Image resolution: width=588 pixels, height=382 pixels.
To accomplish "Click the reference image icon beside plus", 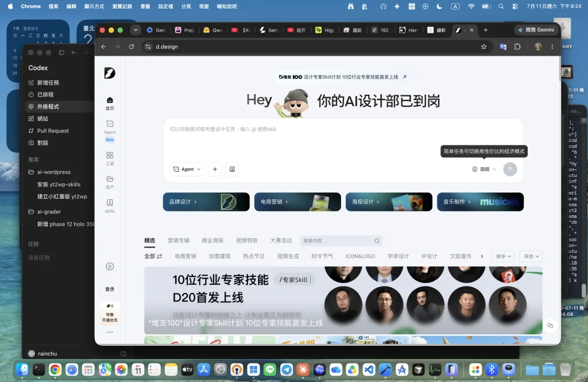I will click(232, 169).
